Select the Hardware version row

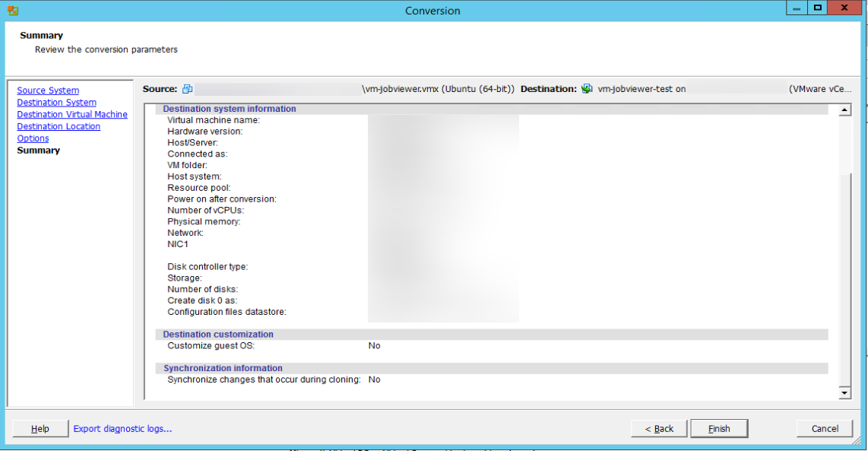click(x=204, y=132)
